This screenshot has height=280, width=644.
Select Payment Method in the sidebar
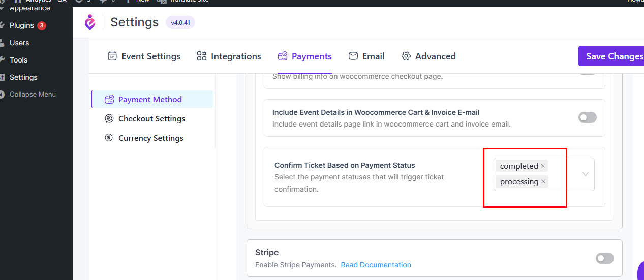pyautogui.click(x=150, y=100)
